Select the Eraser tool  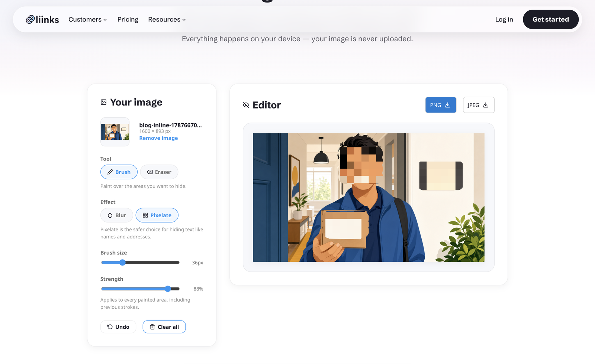[x=159, y=172]
